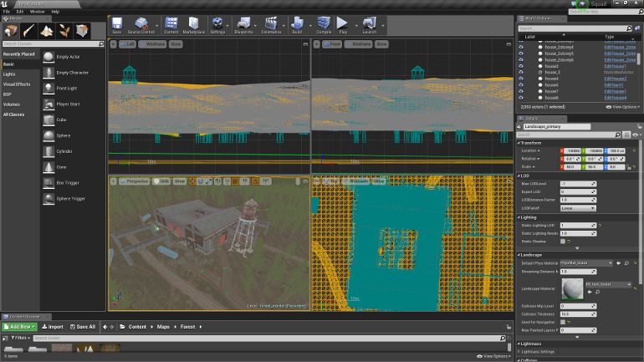This screenshot has height=362, width=644.
Task: Open the Marketplace from the toolbar
Action: click(194, 24)
